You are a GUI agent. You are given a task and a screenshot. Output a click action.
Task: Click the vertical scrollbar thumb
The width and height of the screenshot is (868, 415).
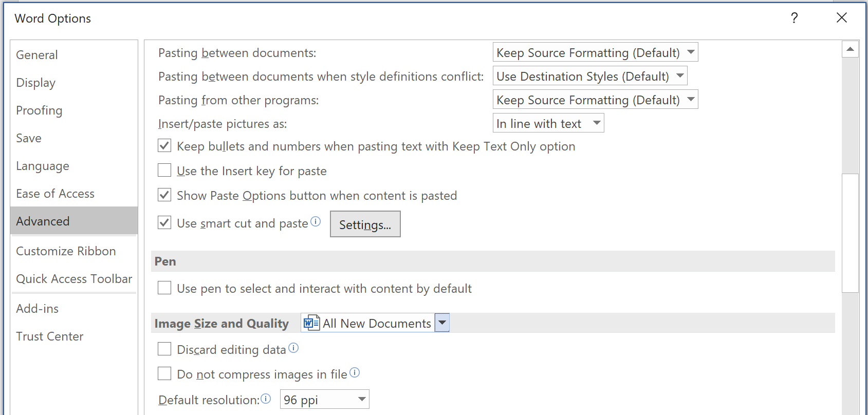(850, 233)
